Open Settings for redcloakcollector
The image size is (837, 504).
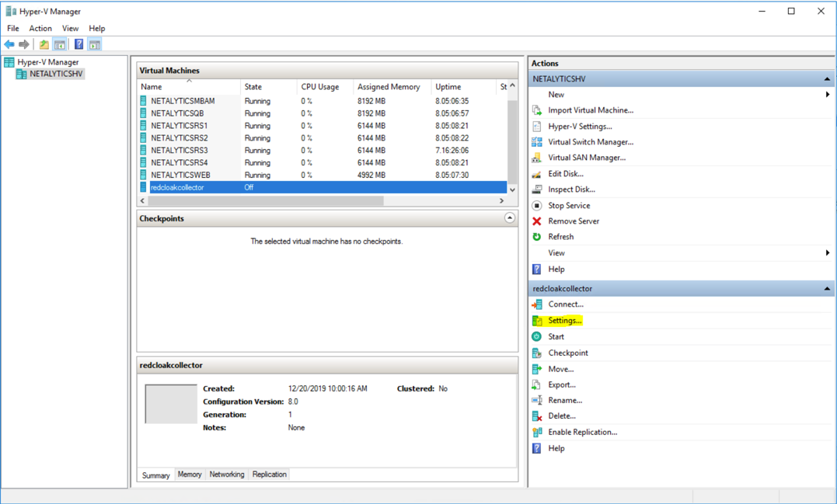click(x=565, y=321)
